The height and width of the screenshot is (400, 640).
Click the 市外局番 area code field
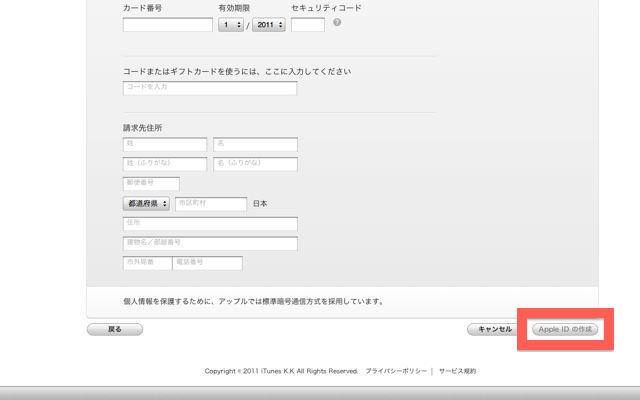[x=147, y=263]
